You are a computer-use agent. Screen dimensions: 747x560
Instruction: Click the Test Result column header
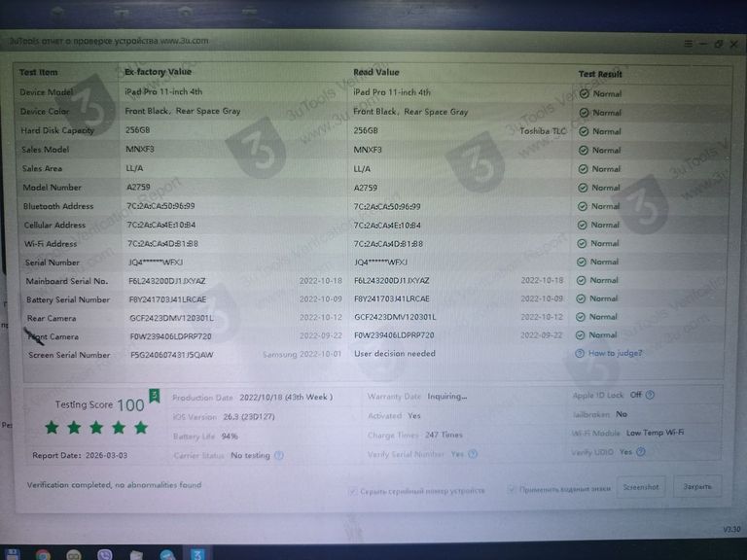pyautogui.click(x=600, y=74)
